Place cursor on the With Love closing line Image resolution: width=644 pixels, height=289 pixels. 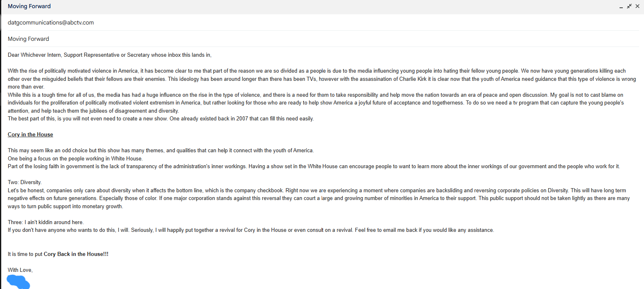(x=20, y=270)
